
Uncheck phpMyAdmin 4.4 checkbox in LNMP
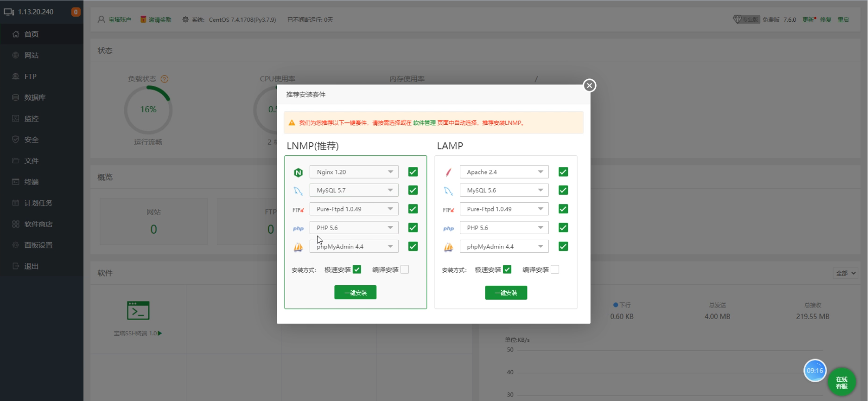click(413, 246)
